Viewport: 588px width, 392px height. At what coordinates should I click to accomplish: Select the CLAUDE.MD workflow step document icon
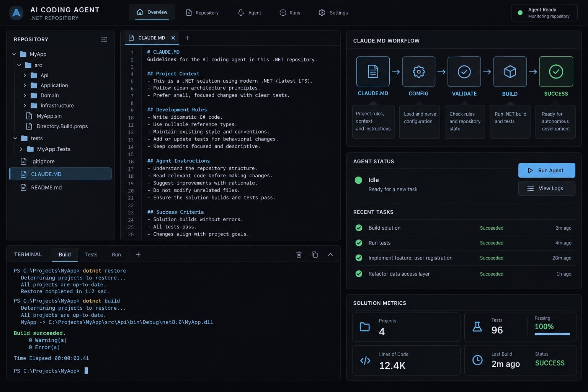point(373,72)
